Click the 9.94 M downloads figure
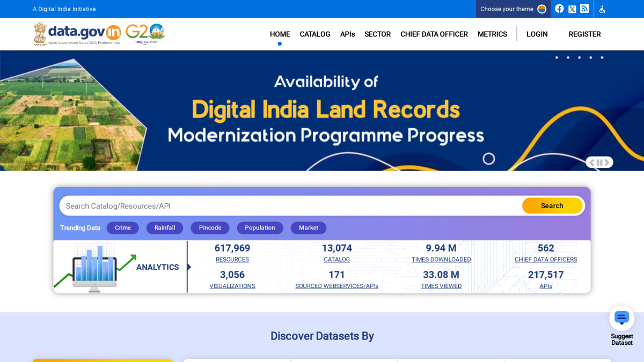644x362 pixels. point(441,248)
